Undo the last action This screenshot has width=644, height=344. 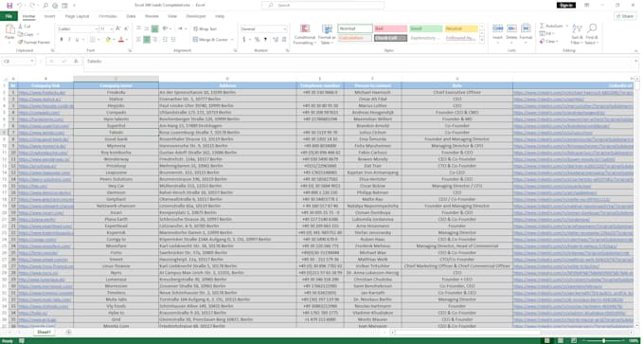(19, 6)
